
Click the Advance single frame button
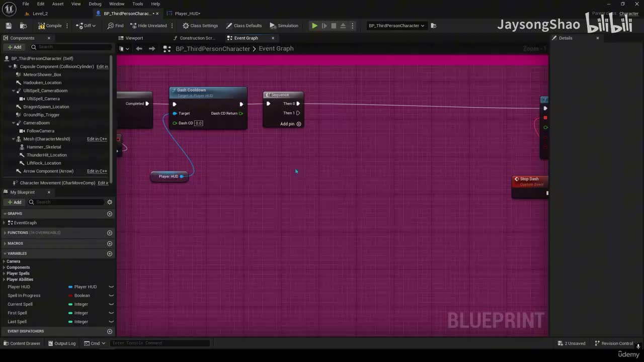pyautogui.click(x=324, y=26)
